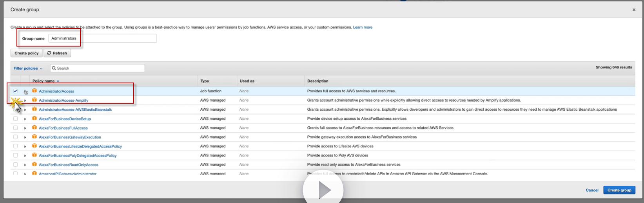Open the AlexaForBusinessReadOnlyAccess policy link
The height and width of the screenshot is (203, 644).
pos(69,165)
